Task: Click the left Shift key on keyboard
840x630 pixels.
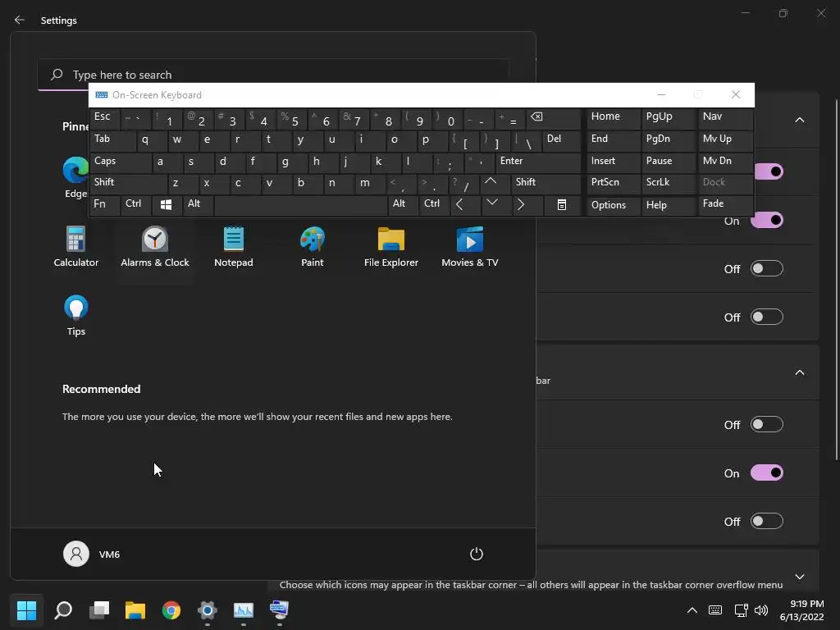Action: coord(129,183)
